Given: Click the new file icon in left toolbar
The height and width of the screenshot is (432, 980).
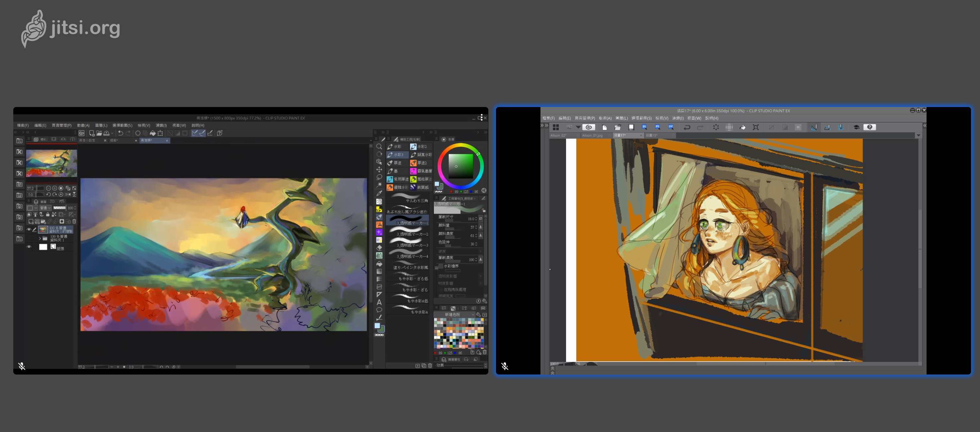Looking at the screenshot, I should [92, 133].
